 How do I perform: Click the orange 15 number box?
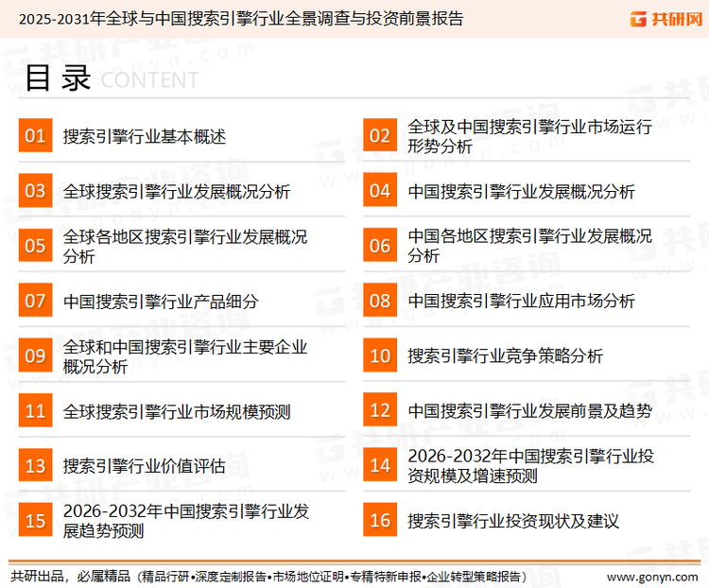[35, 520]
